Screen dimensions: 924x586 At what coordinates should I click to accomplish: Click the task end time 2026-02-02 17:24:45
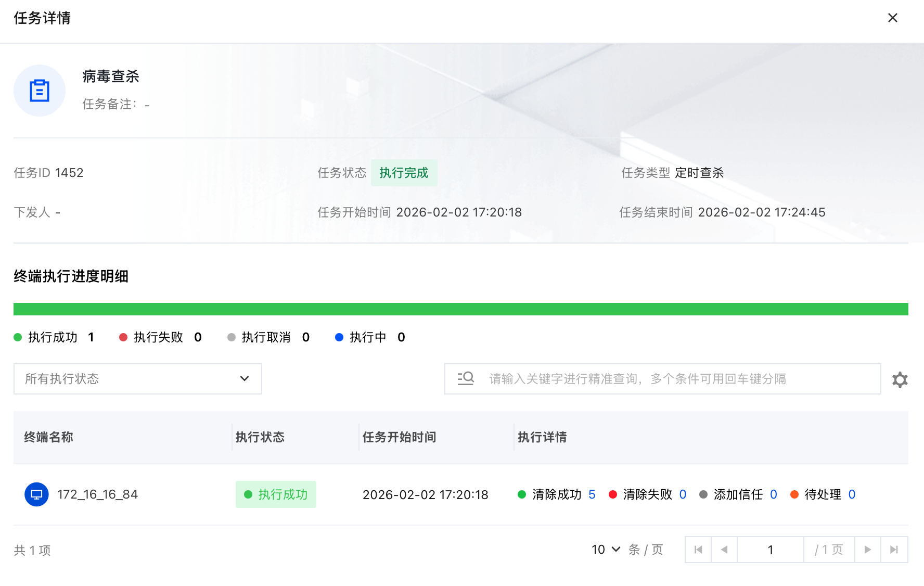[x=762, y=212]
